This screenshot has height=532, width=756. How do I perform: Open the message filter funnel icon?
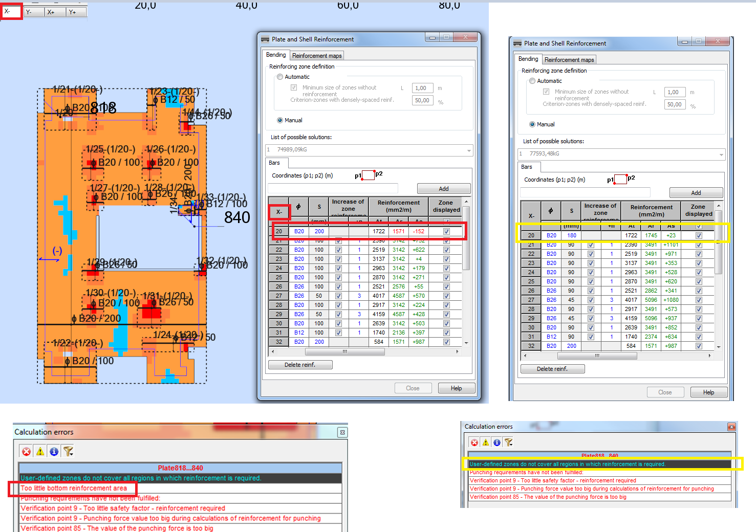(x=68, y=451)
